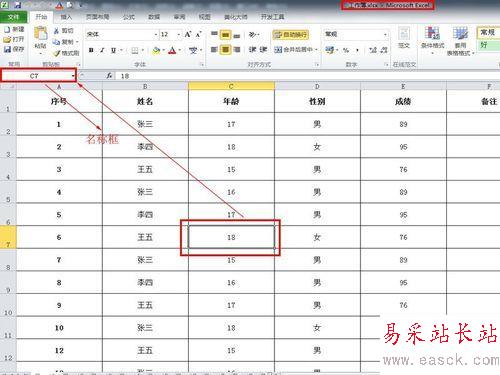Toggle Middle Align (highlighted) button
Image resolution: width=500 pixels, height=375 pixels.
tap(226, 34)
